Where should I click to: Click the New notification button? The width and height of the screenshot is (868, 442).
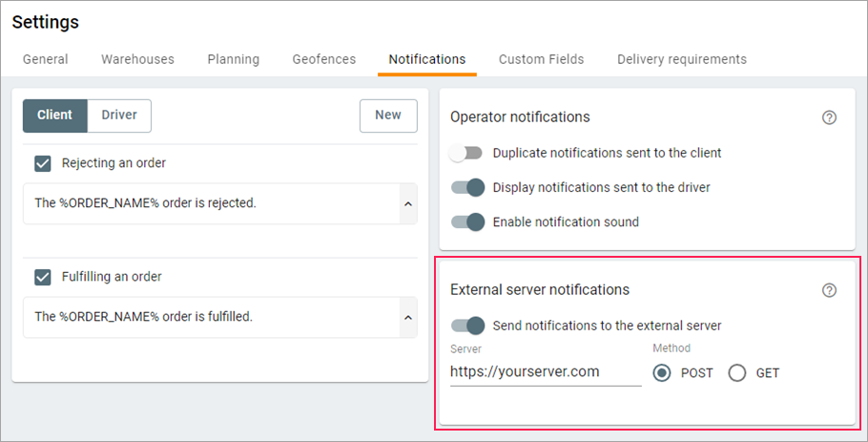tap(388, 115)
